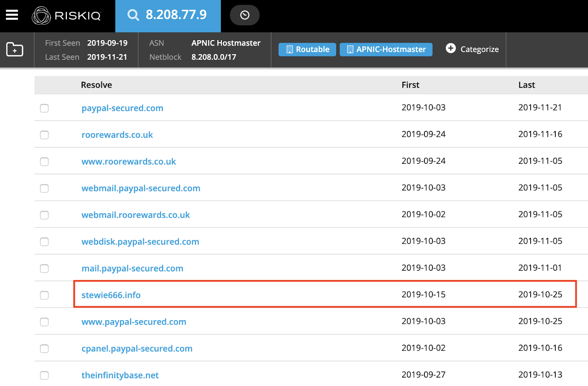Open the stewie666.info link
This screenshot has height=386, width=588.
[111, 295]
